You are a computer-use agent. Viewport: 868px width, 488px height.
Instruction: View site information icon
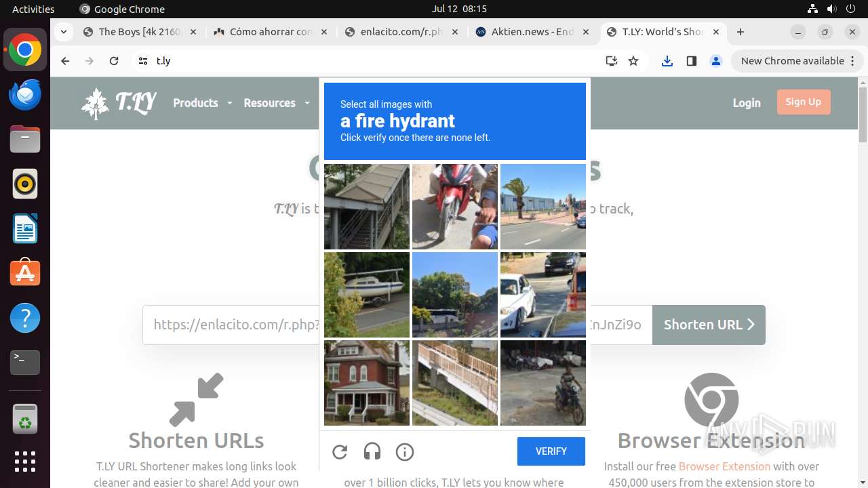click(x=142, y=61)
